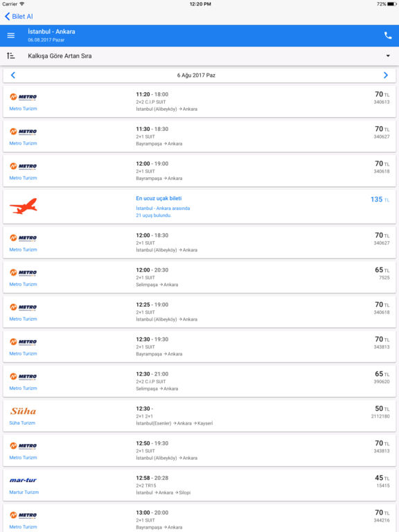
Task: Open the hamburger menu in blue header
Action: tap(11, 35)
